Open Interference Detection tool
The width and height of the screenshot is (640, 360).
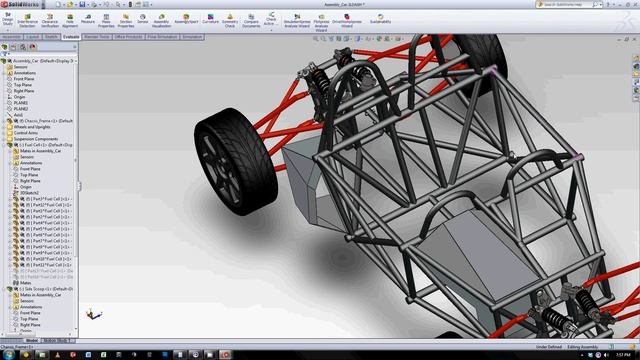pyautogui.click(x=27, y=20)
